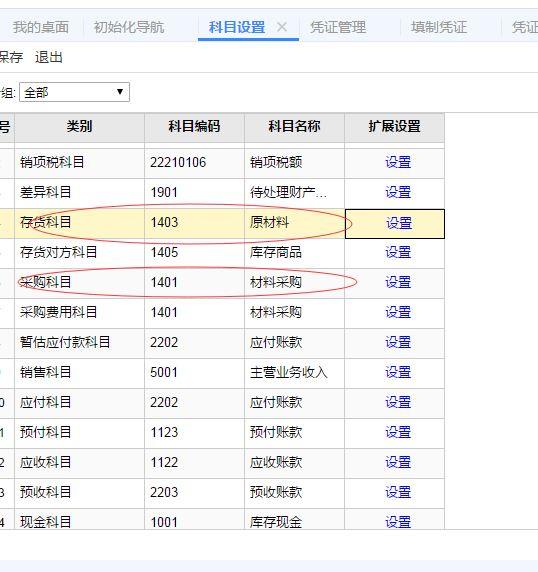Select the 销售科目 category cell
This screenshot has width=538, height=572.
click(x=80, y=373)
